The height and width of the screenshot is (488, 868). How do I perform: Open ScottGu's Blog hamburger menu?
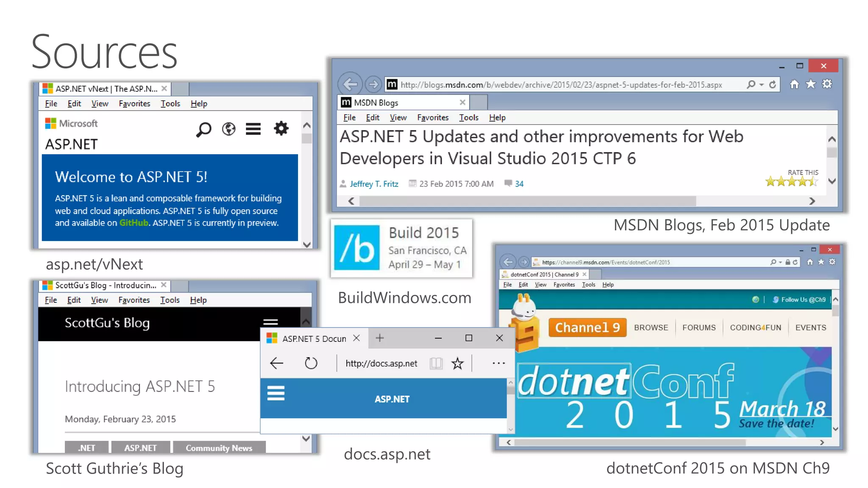coord(271,322)
